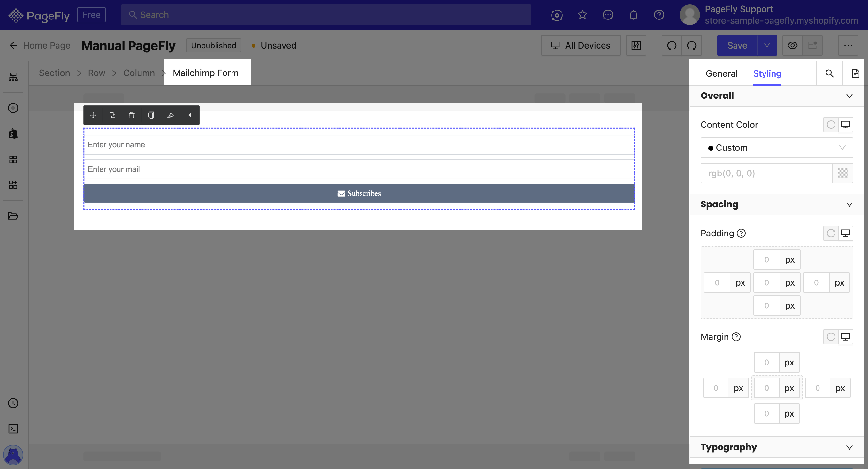The width and height of the screenshot is (868, 469).
Task: Reset Content Color with circular arrow
Action: click(x=831, y=125)
